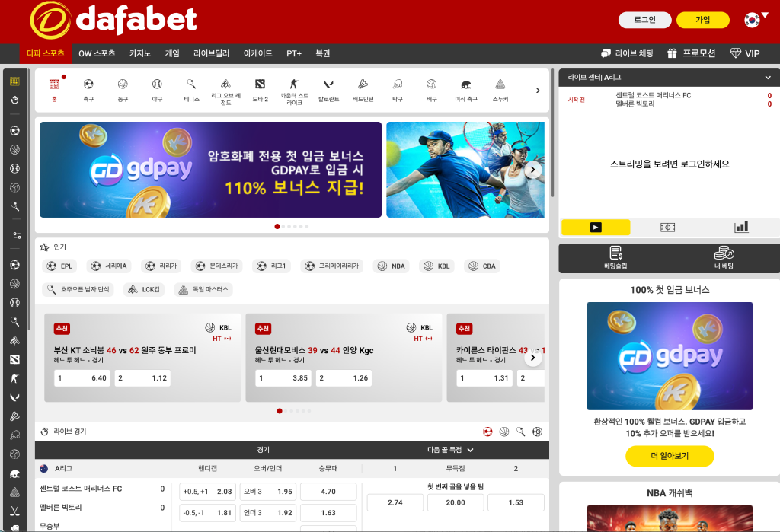Viewport: 780px width, 532px height.
Task: Pick first goal draw odds 20.00
Action: pos(456,502)
